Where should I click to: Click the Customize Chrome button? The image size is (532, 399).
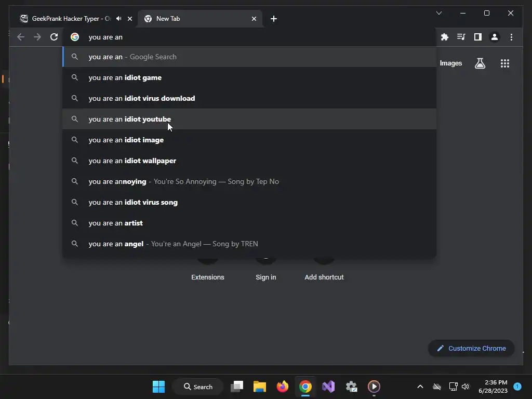[x=471, y=349]
